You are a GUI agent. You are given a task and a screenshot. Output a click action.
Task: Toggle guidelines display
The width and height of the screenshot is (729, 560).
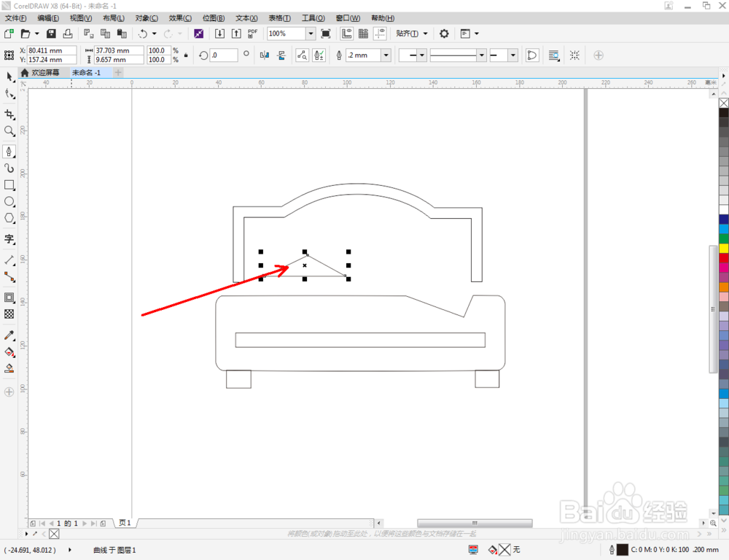tap(381, 34)
